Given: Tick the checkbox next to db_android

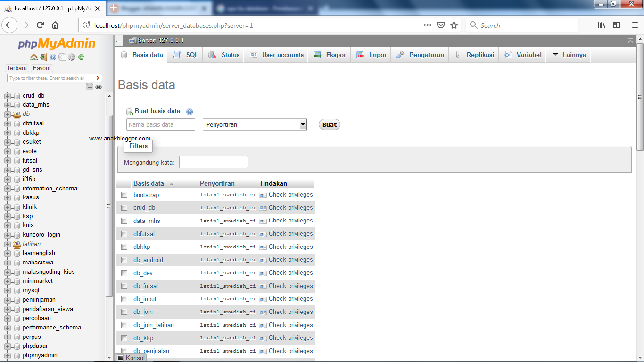Looking at the screenshot, I should pyautogui.click(x=124, y=260).
